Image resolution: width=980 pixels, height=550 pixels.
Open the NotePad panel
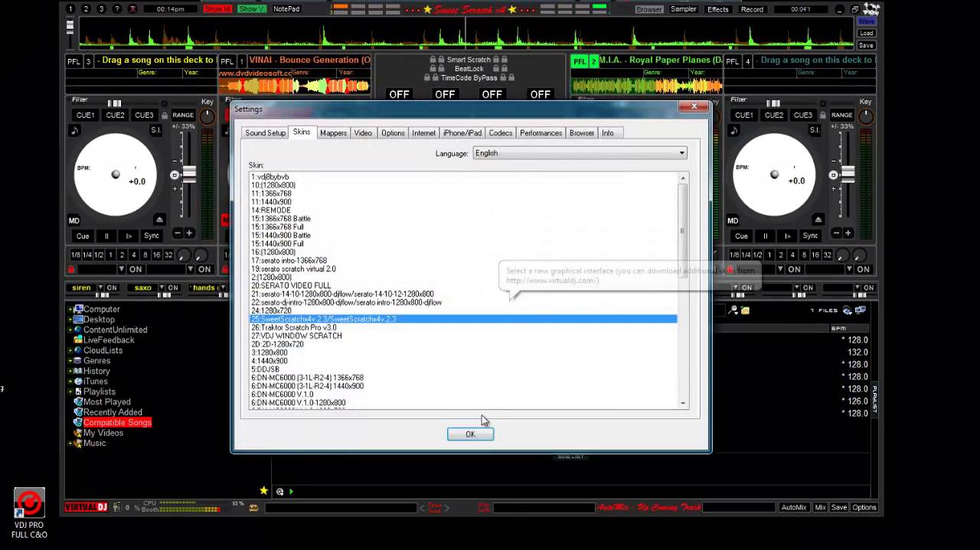tap(286, 9)
